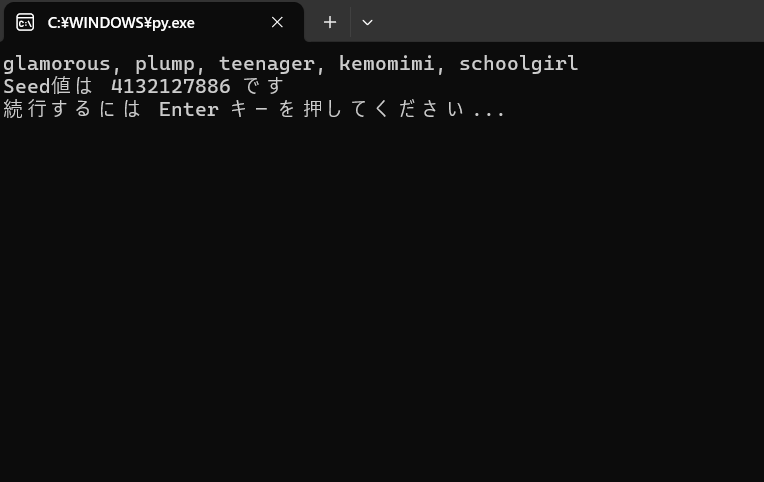Open a new tab with the plus button

[x=330, y=22]
